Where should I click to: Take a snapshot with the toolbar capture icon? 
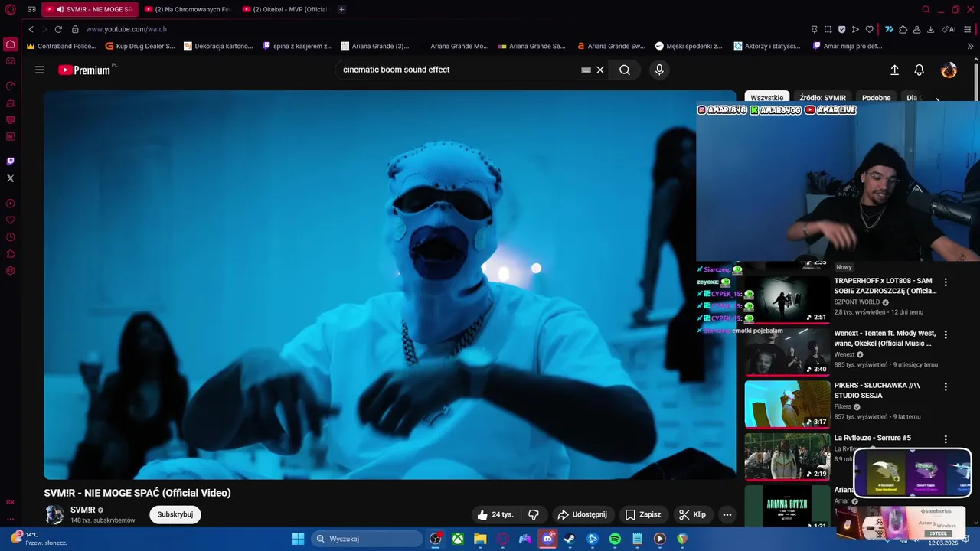click(828, 29)
